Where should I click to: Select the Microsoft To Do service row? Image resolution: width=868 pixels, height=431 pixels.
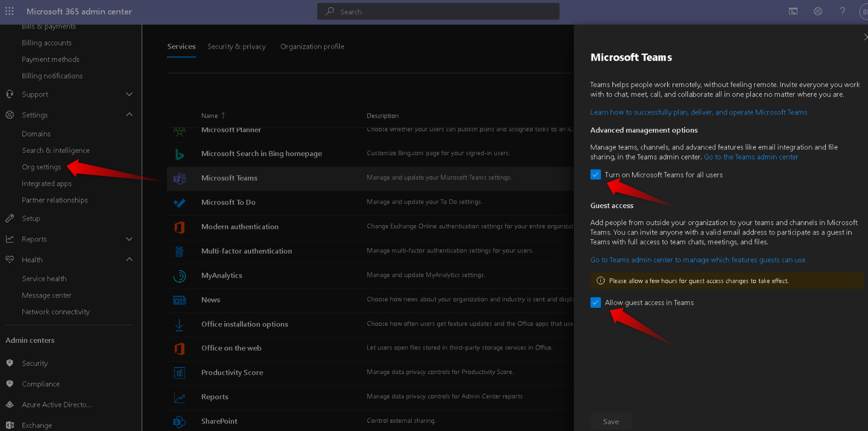pyautogui.click(x=370, y=203)
